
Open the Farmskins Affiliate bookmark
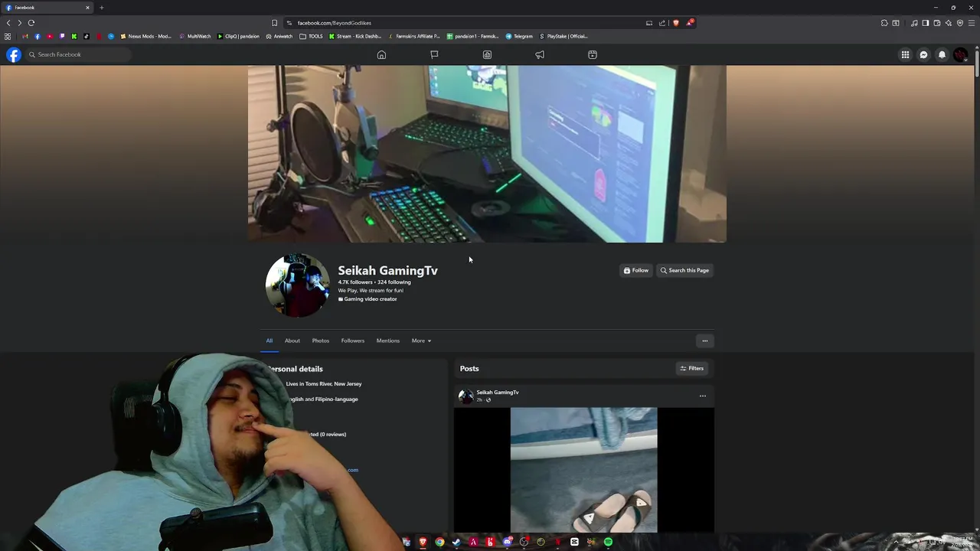point(414,36)
